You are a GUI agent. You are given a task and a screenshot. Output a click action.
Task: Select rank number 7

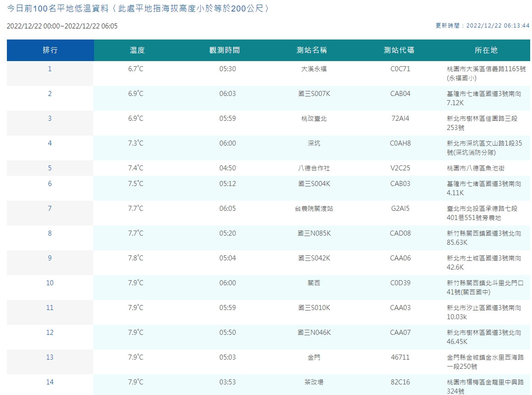50,209
